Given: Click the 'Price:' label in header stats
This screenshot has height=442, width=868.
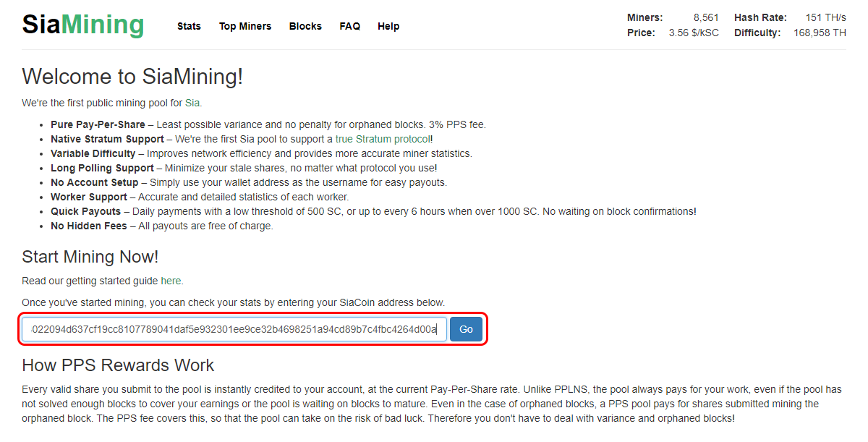Looking at the screenshot, I should 642,33.
